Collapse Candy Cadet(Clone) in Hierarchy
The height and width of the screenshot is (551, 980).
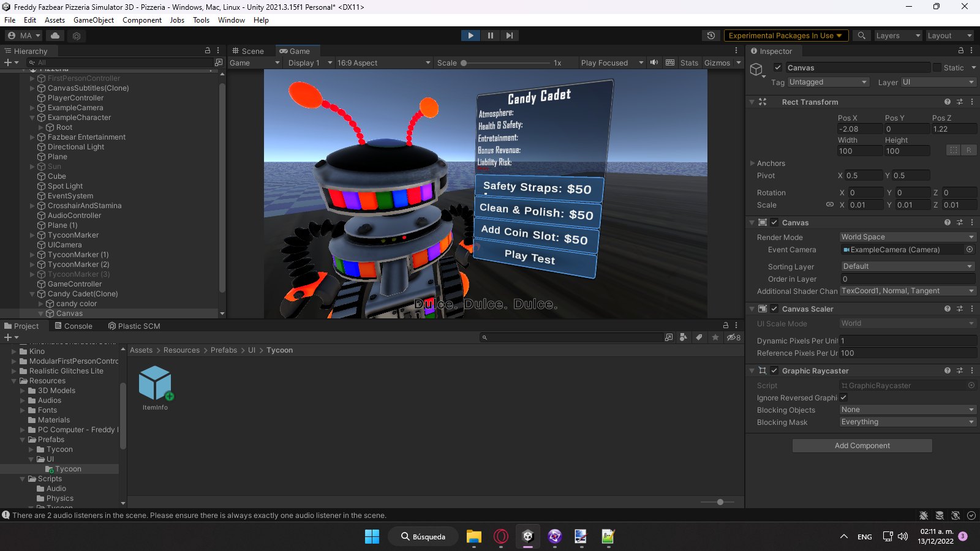click(x=32, y=294)
